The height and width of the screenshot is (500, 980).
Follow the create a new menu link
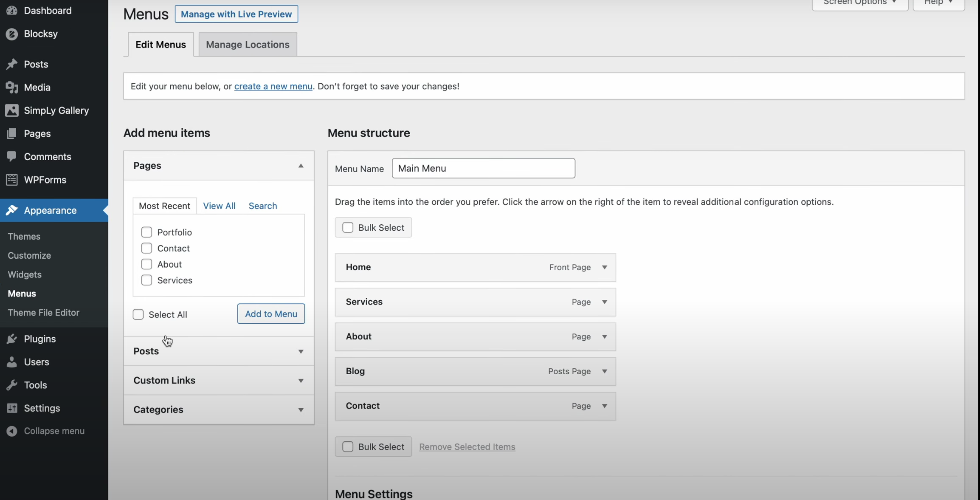[273, 86]
